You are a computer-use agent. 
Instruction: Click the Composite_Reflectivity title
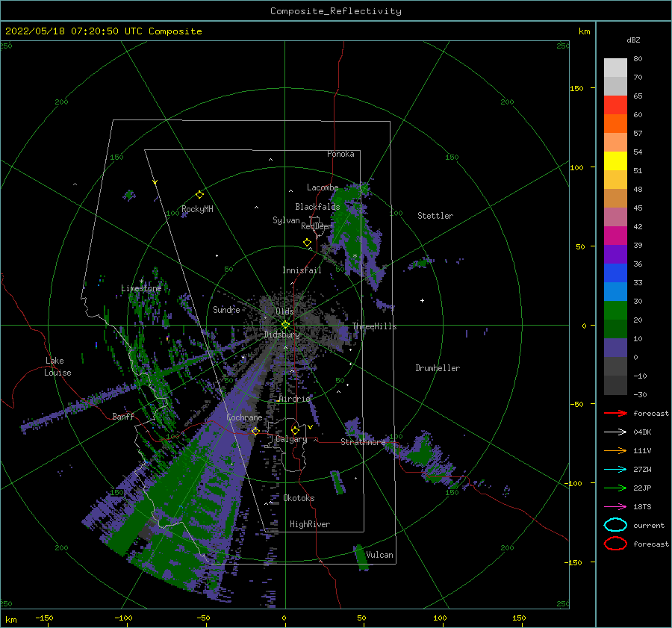pos(336,11)
